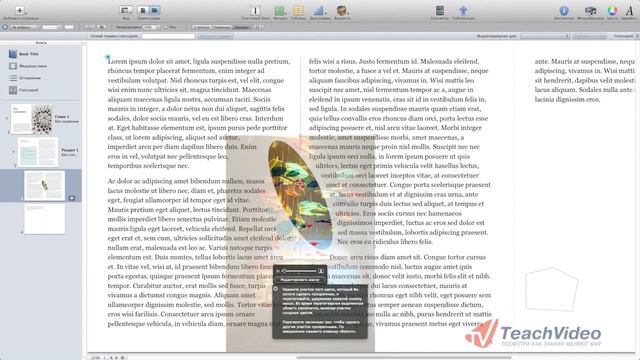The image size is (640, 360).
Task: Open the index link dropdown
Action: coord(545,36)
